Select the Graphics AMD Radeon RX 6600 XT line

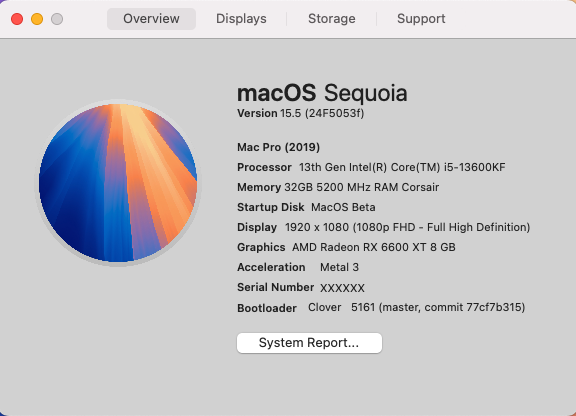tap(346, 247)
